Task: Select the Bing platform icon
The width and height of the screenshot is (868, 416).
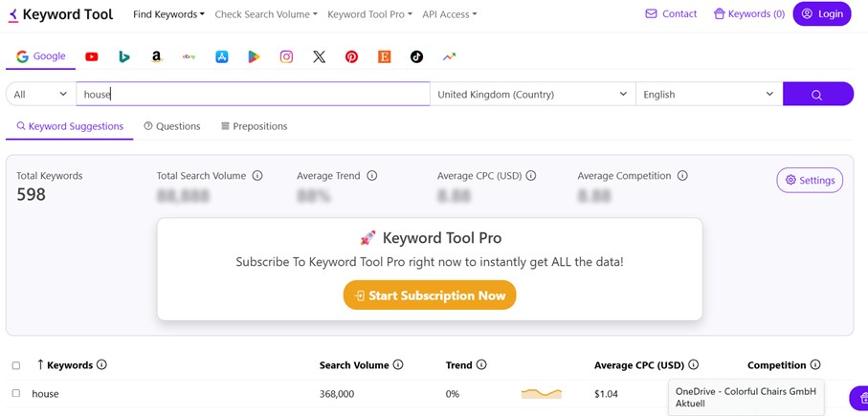Action: point(124,57)
